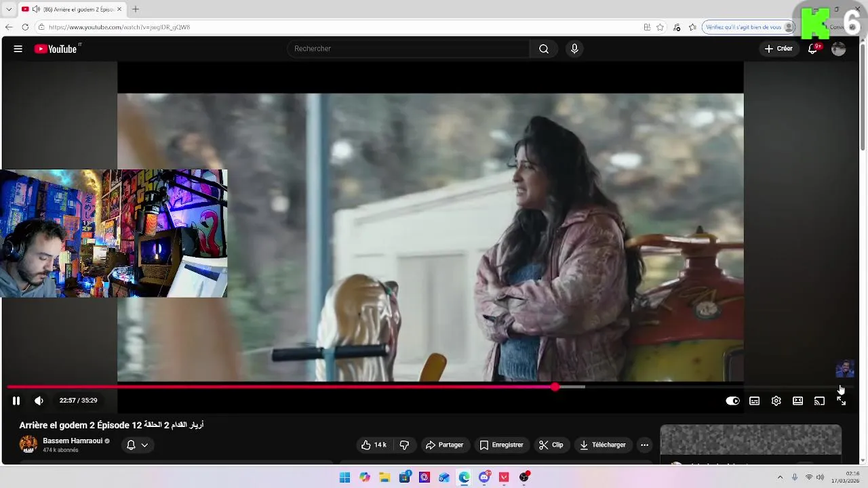Click the 22:57 / 35:29 time display
The image size is (868, 488).
(78, 401)
